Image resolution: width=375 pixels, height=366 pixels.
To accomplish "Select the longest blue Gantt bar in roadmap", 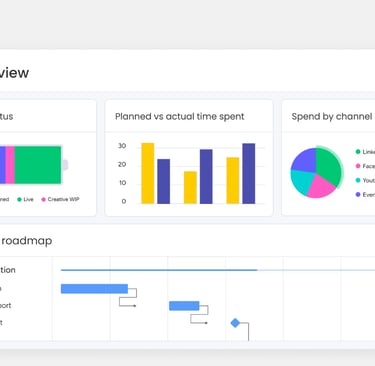I will click(x=94, y=289).
